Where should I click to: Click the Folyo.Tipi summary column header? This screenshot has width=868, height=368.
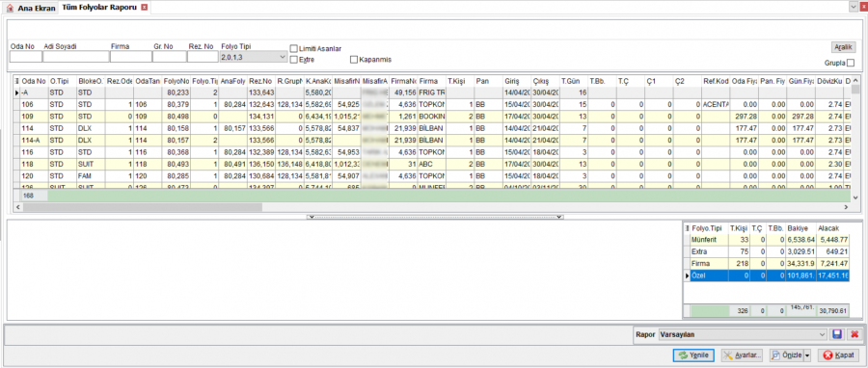tap(709, 228)
